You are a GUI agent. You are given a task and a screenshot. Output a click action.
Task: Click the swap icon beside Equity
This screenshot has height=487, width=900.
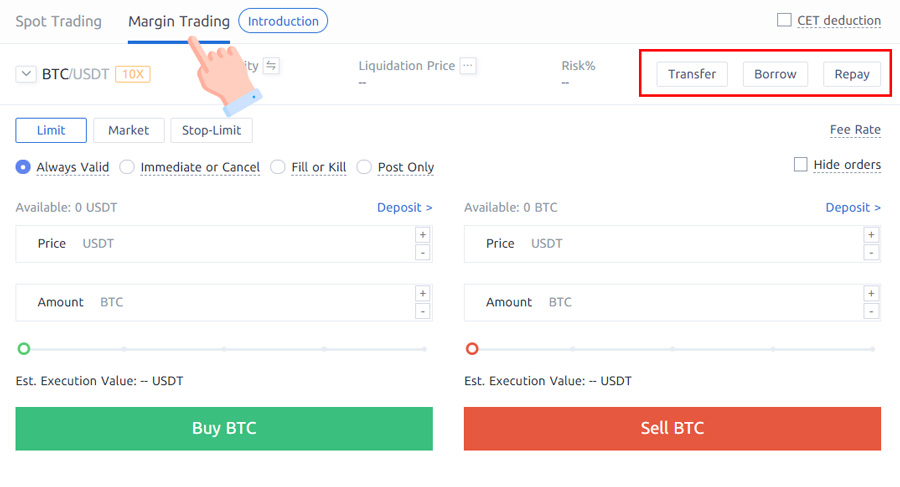(271, 65)
